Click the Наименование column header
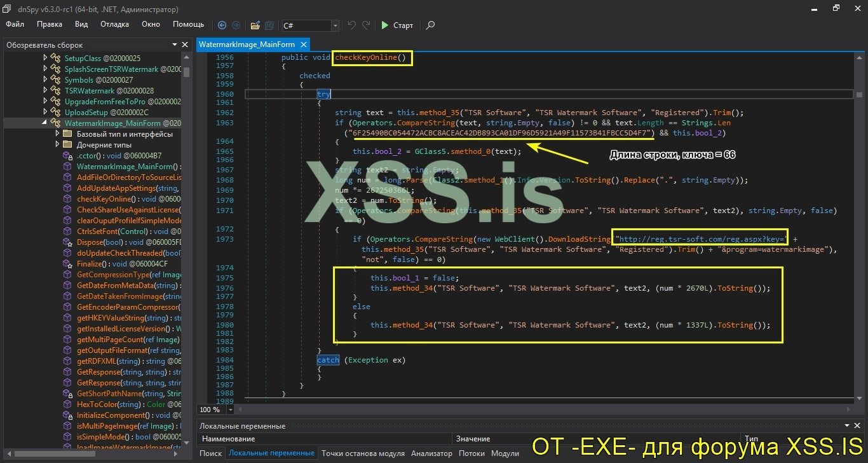 [325, 439]
